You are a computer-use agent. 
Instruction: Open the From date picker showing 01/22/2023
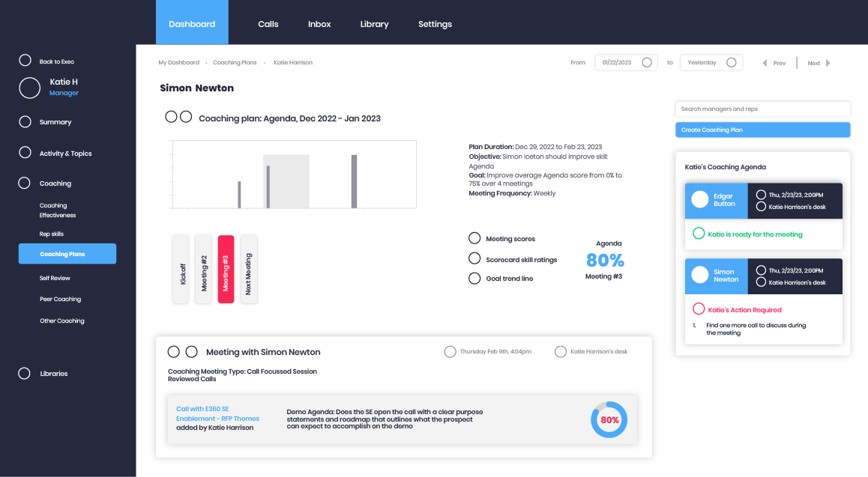pos(625,62)
